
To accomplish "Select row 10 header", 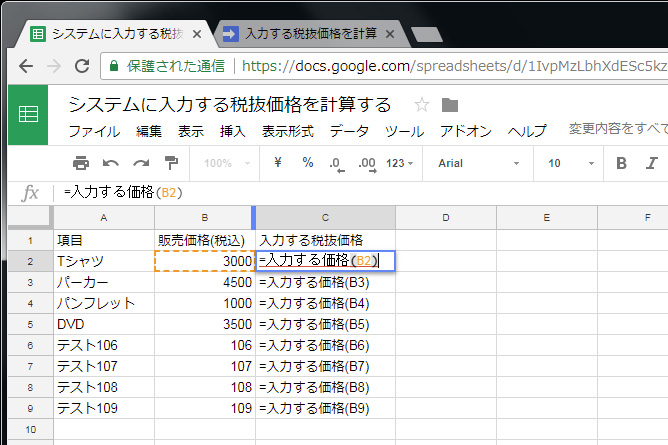I will point(30,430).
